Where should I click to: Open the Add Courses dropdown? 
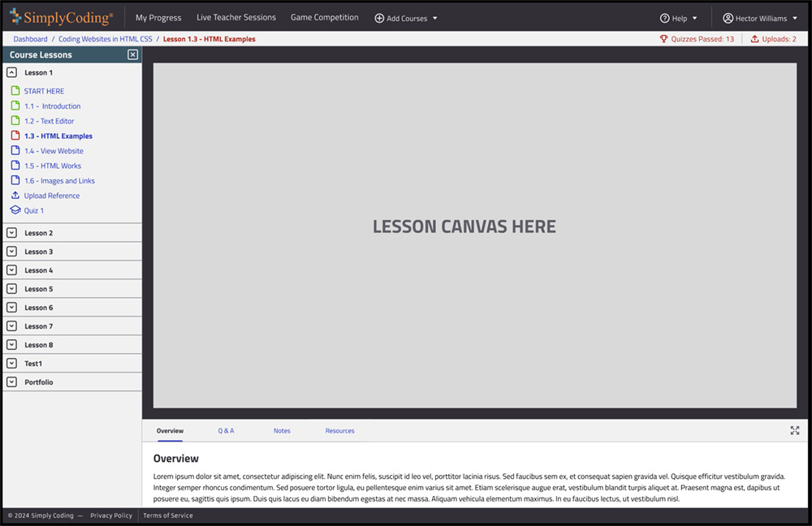click(x=406, y=17)
